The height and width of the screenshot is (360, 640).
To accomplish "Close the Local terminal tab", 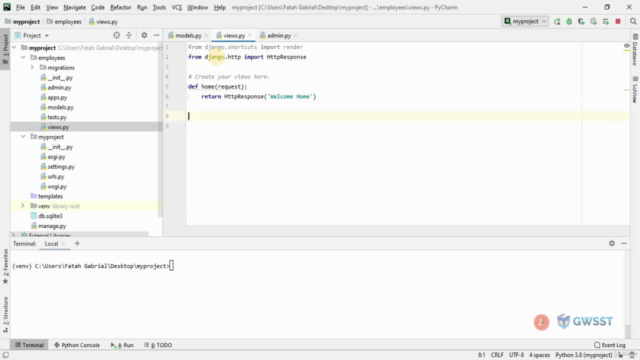I will pos(63,244).
